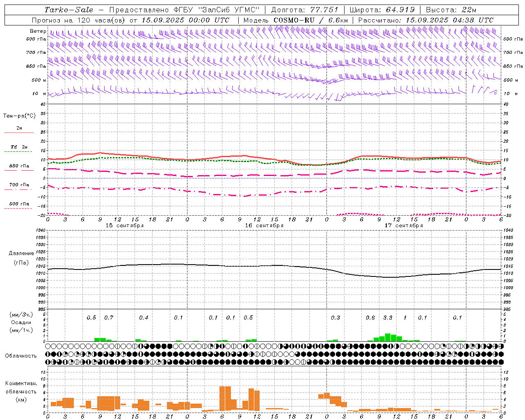Click the 'Td 2м' dew point legend label
The height and width of the screenshot is (420, 525).
(x=19, y=147)
